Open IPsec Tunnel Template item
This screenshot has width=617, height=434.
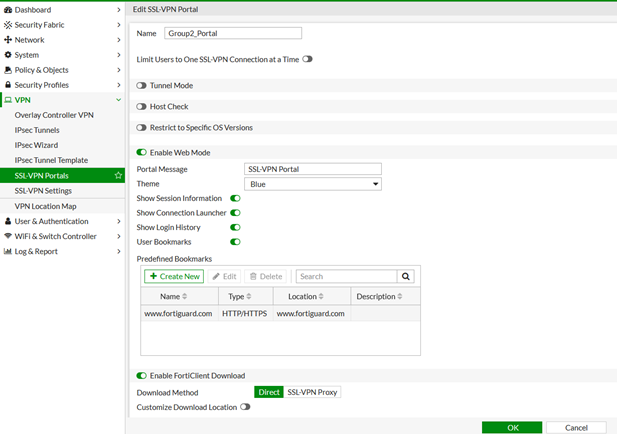pos(51,160)
